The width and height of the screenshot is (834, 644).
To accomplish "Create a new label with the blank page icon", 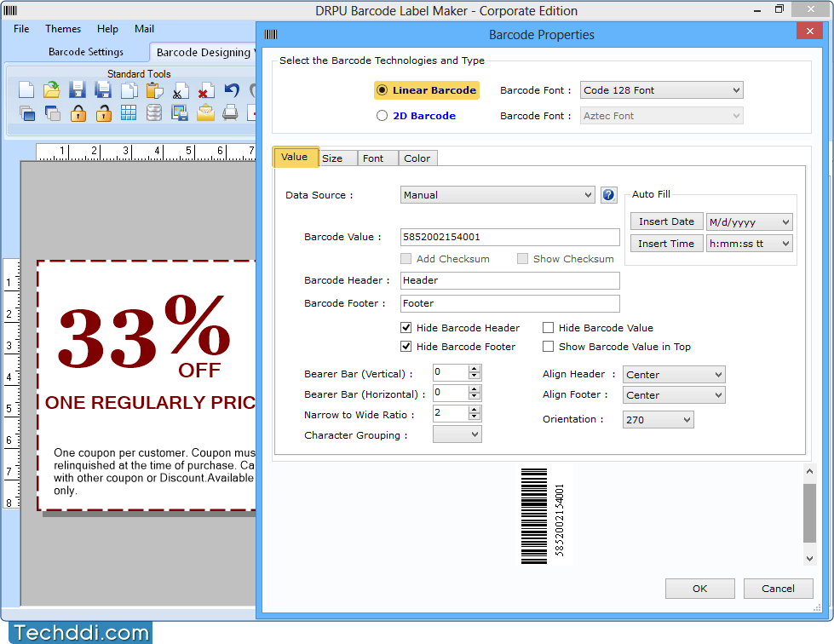I will (x=26, y=90).
